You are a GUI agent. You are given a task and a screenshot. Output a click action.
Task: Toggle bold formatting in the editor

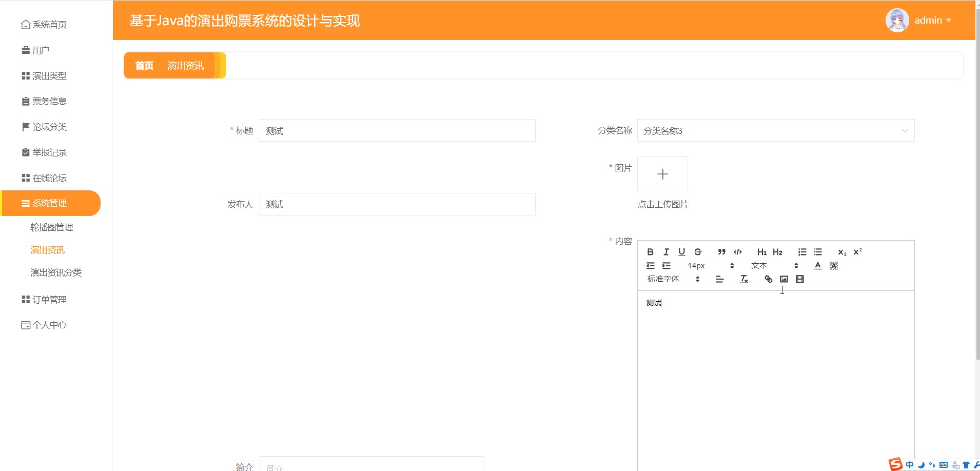pos(650,252)
